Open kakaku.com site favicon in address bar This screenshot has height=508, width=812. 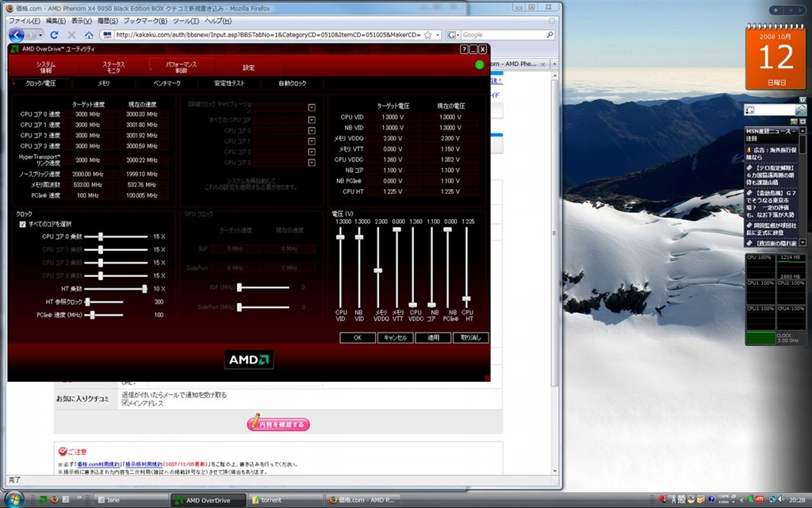(107, 35)
